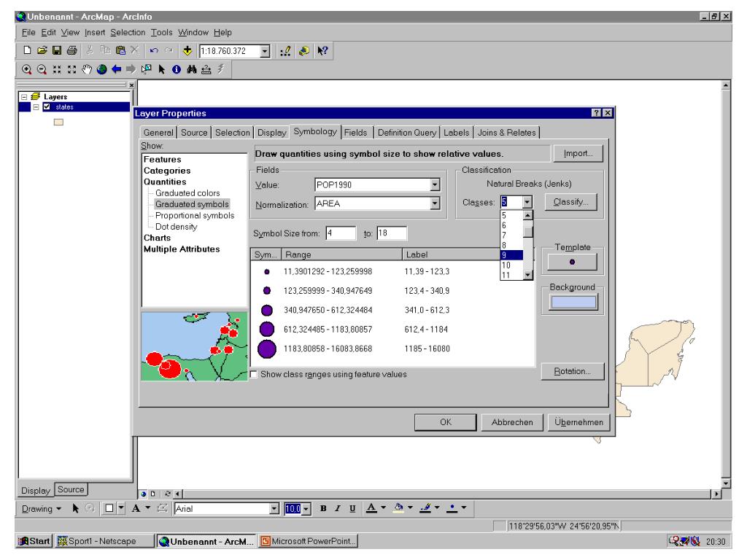747x560 pixels.
Task: Create a new map document
Action: (x=27, y=50)
